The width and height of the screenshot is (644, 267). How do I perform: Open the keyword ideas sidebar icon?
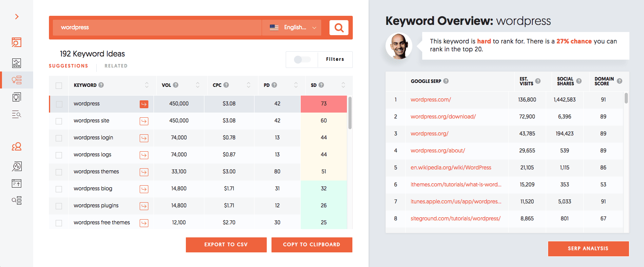coord(17,80)
